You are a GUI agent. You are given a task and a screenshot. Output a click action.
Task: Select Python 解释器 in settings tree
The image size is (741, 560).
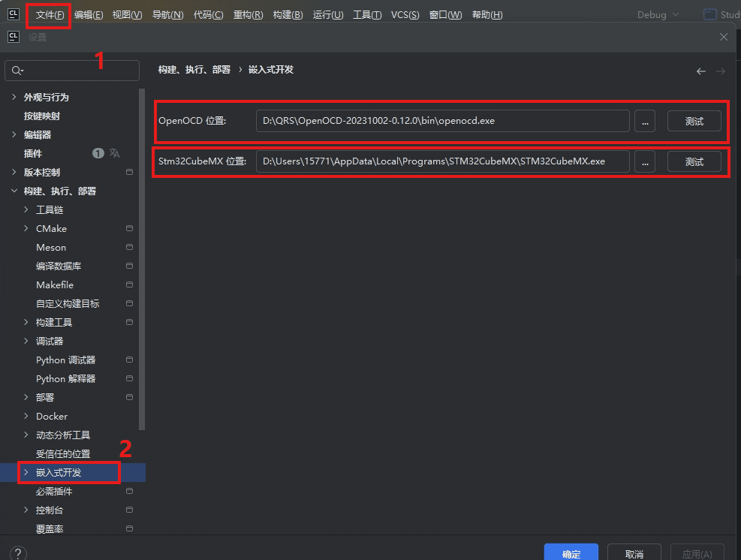65,378
